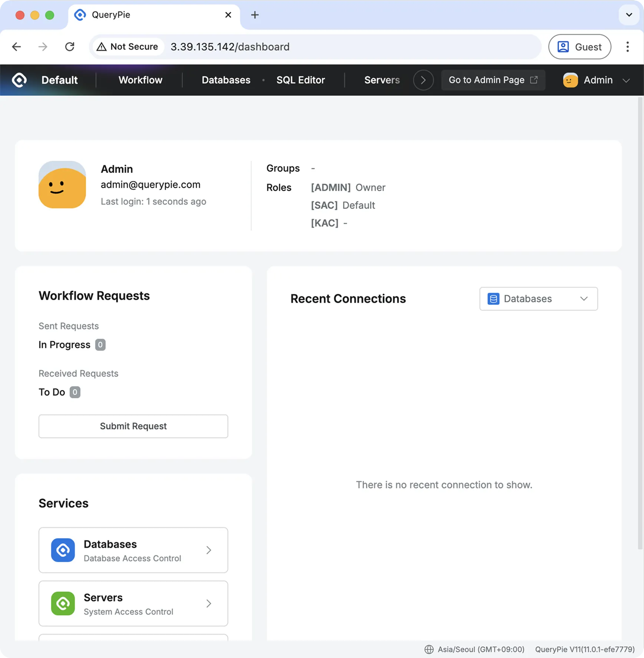Open the browser three-dot menu

click(x=627, y=47)
